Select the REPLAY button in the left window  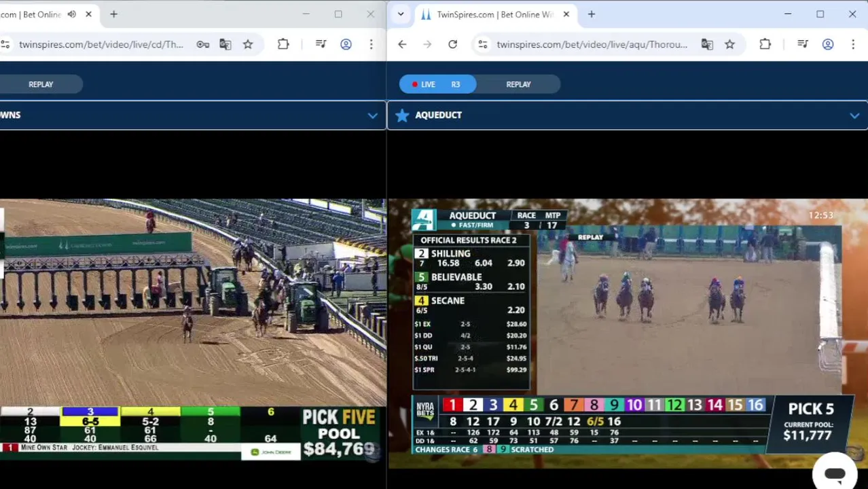[x=41, y=84]
